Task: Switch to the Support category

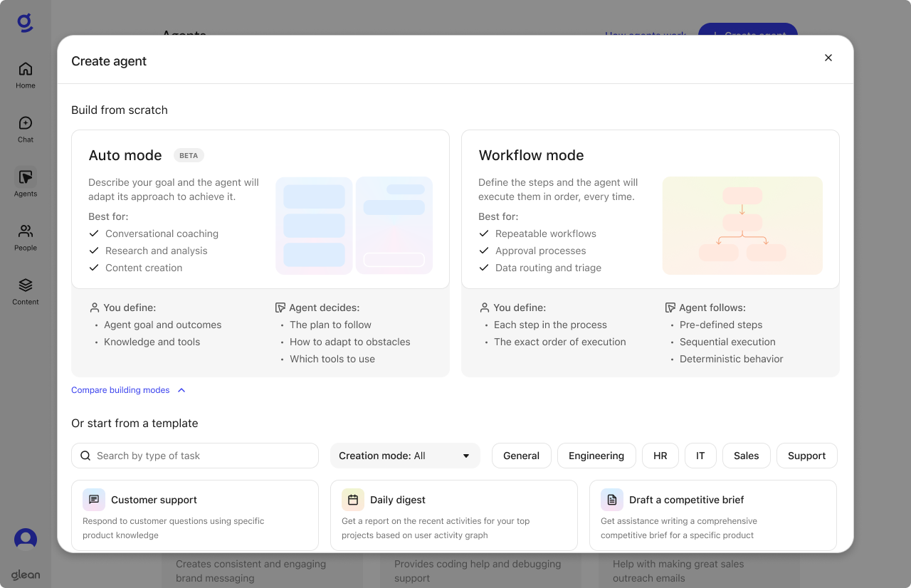Action: [806, 456]
